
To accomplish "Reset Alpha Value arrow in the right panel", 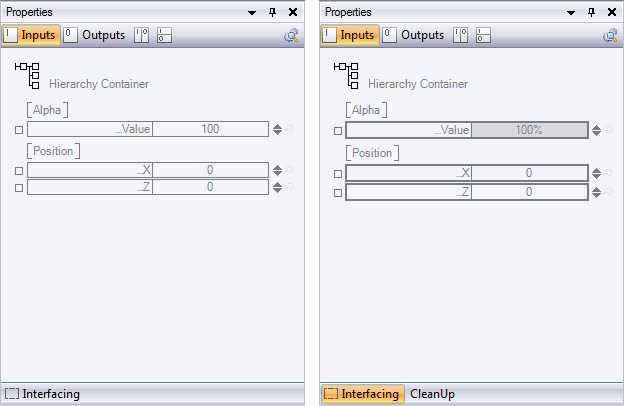I will coord(608,130).
